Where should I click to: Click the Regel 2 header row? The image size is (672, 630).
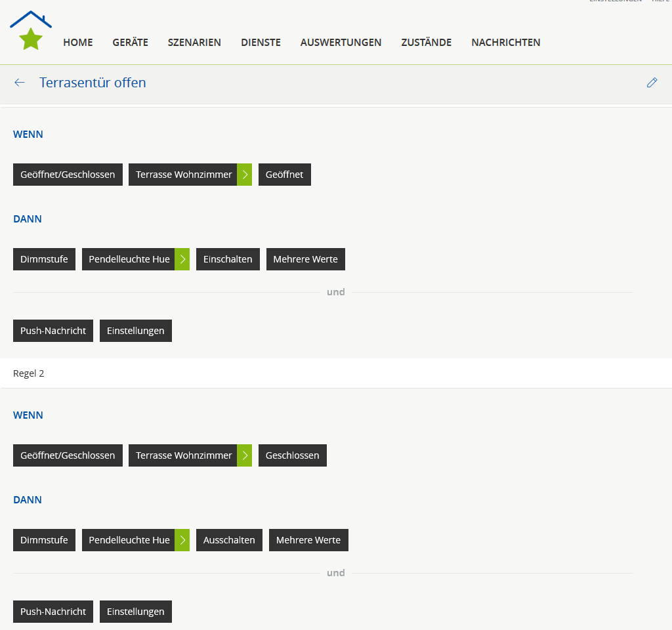[x=336, y=373]
